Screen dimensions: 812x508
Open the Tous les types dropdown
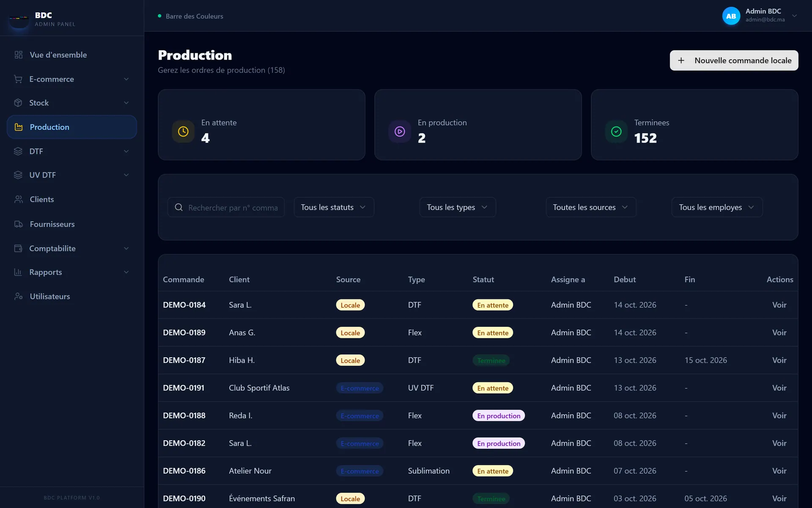pos(457,207)
